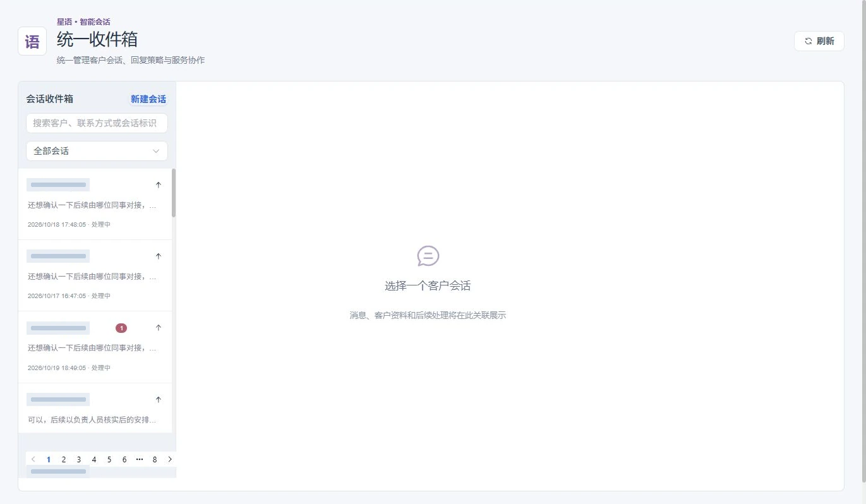Screen dimensions: 866x504
Task: Go to the previous page using the left chevron
Action: (33, 459)
